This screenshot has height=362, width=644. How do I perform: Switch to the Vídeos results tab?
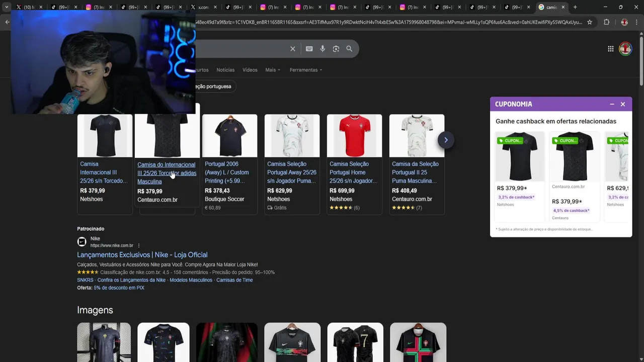click(x=250, y=70)
